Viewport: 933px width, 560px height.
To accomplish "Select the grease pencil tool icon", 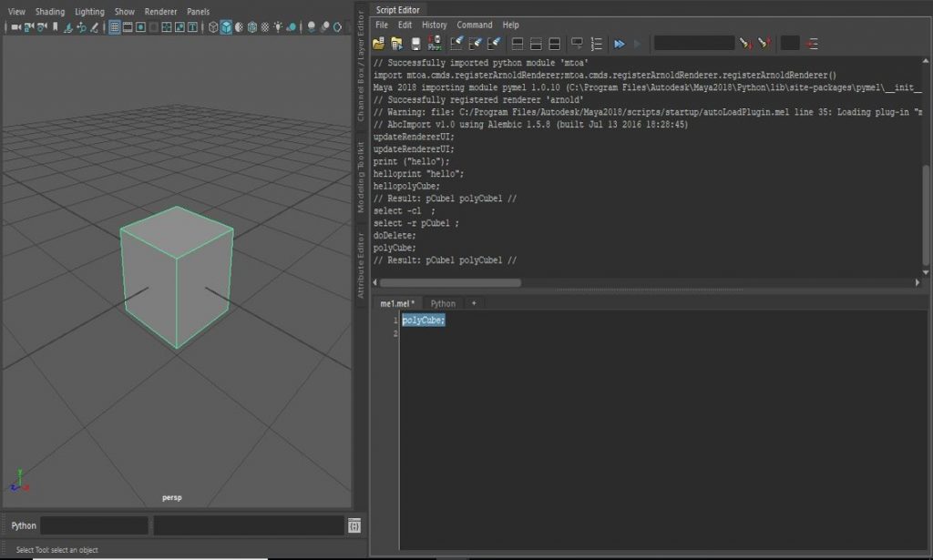I will [x=94, y=25].
